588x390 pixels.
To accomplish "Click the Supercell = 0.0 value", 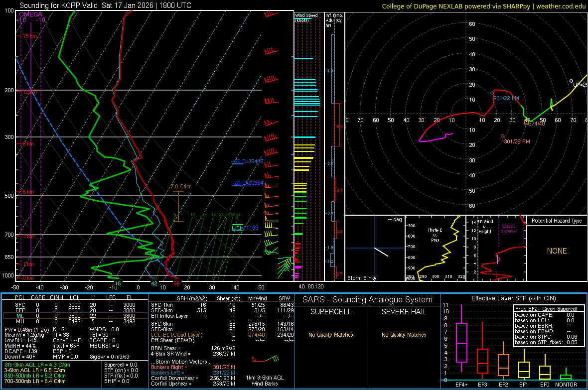I will coord(121,365).
